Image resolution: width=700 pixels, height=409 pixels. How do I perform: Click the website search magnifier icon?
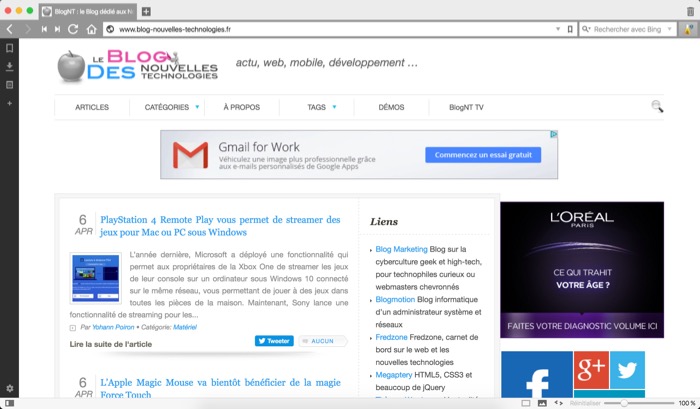(657, 106)
